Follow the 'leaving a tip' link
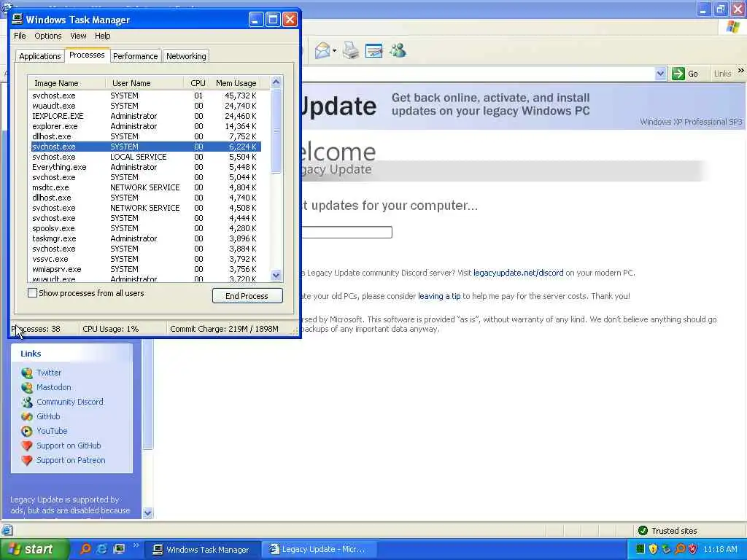 [x=439, y=296]
